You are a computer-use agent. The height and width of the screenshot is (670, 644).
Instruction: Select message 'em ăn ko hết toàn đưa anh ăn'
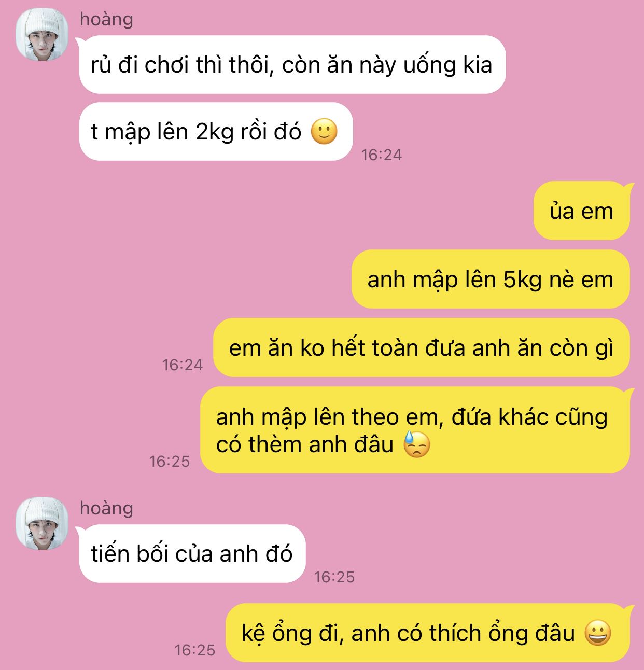coord(422,348)
